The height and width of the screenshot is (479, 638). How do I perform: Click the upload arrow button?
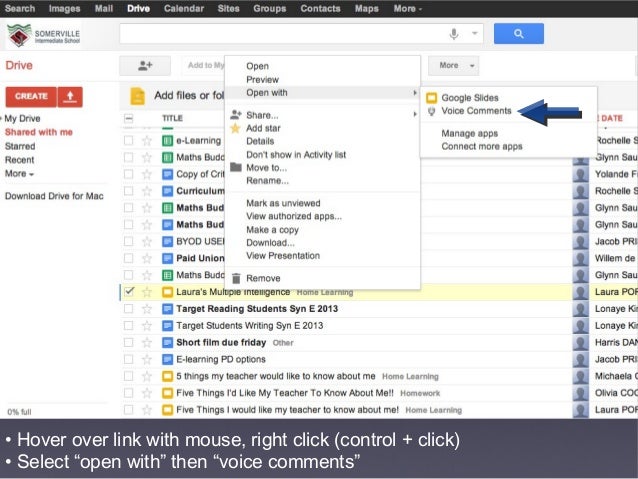pyautogui.click(x=70, y=97)
